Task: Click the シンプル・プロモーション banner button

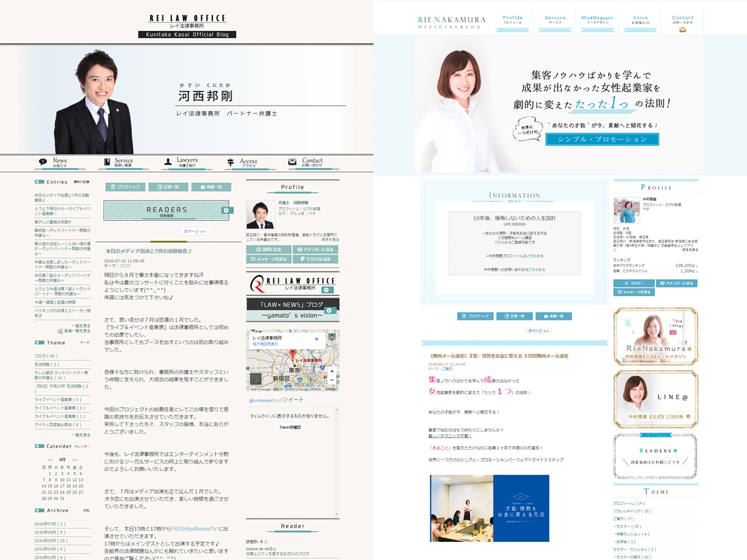Action: (x=602, y=139)
